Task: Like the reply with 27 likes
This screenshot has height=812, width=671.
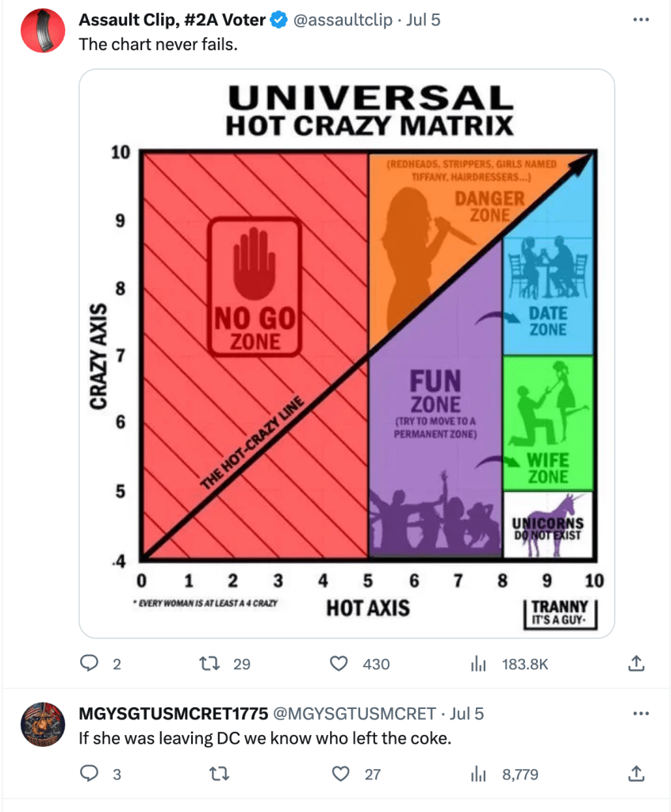Action: 340,774
